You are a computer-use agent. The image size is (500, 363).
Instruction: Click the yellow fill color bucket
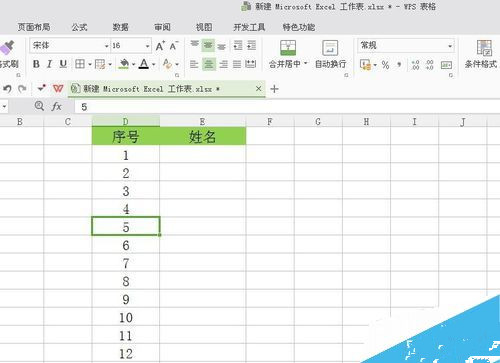[x=124, y=64]
